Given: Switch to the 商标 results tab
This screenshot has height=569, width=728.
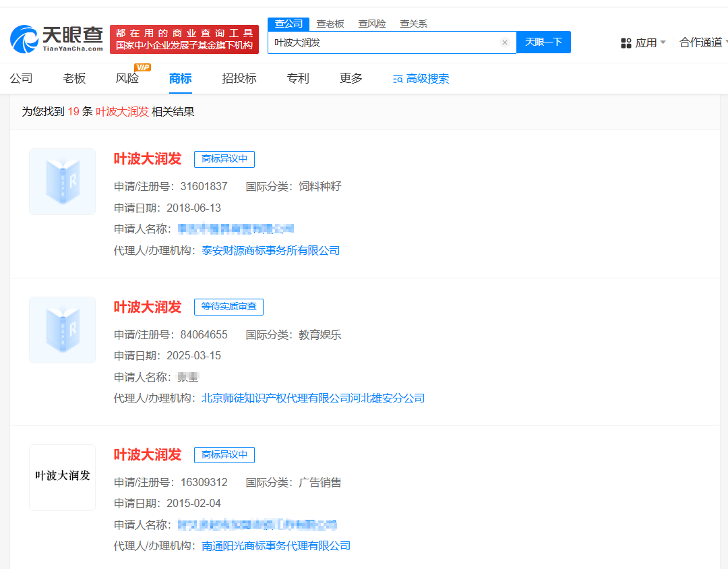Looking at the screenshot, I should [x=180, y=78].
